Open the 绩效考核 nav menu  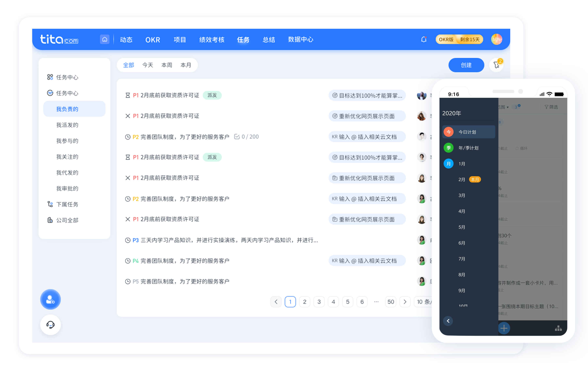pyautogui.click(x=212, y=39)
